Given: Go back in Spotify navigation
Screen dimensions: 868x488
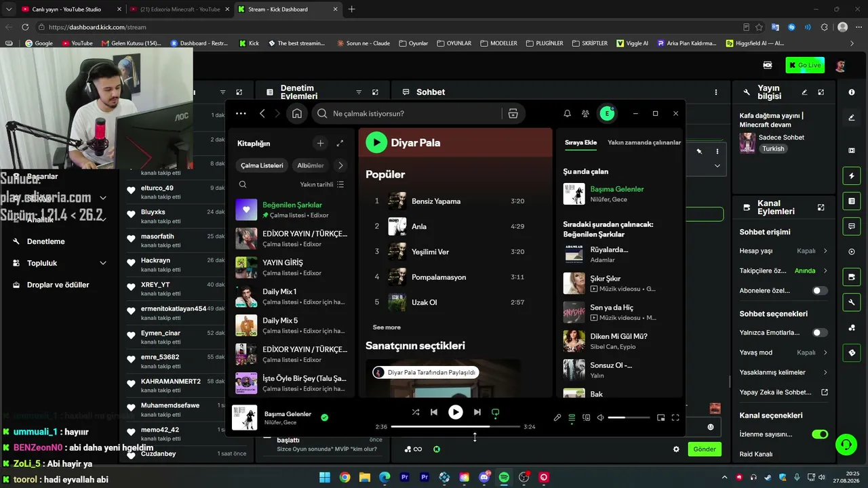Looking at the screenshot, I should 262,114.
